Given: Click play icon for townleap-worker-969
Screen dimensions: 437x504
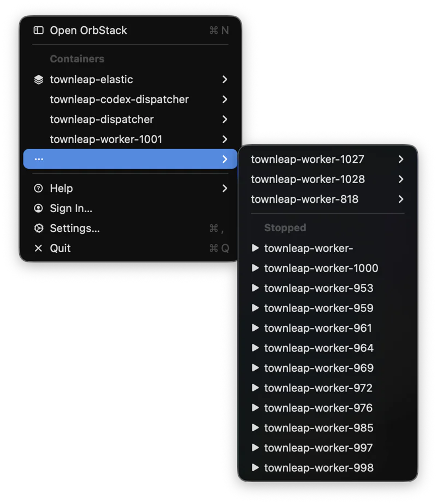Looking at the screenshot, I should [255, 367].
